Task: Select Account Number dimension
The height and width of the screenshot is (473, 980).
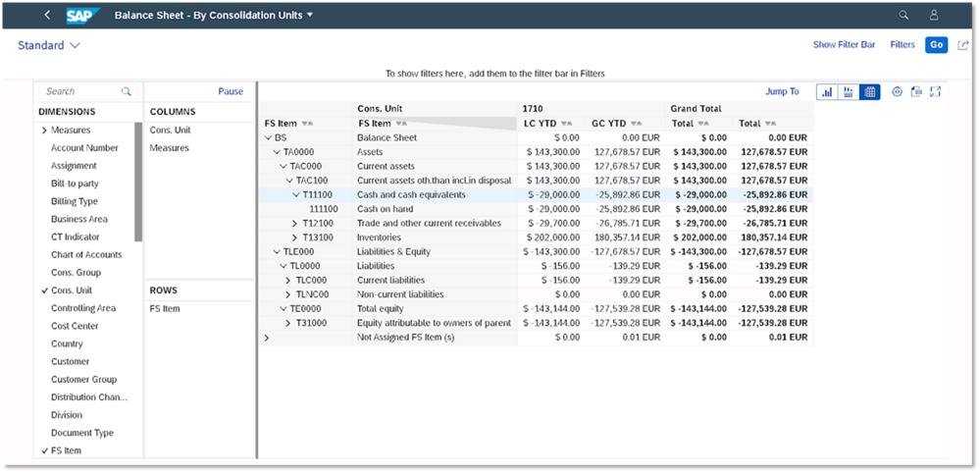Action: [x=84, y=148]
